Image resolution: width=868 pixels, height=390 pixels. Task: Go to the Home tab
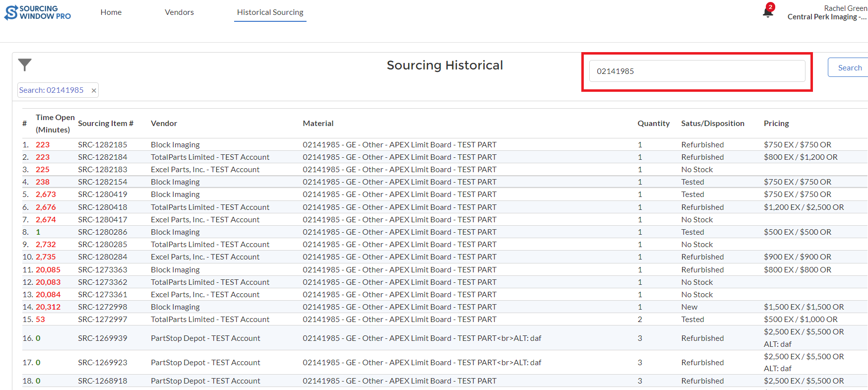(111, 12)
